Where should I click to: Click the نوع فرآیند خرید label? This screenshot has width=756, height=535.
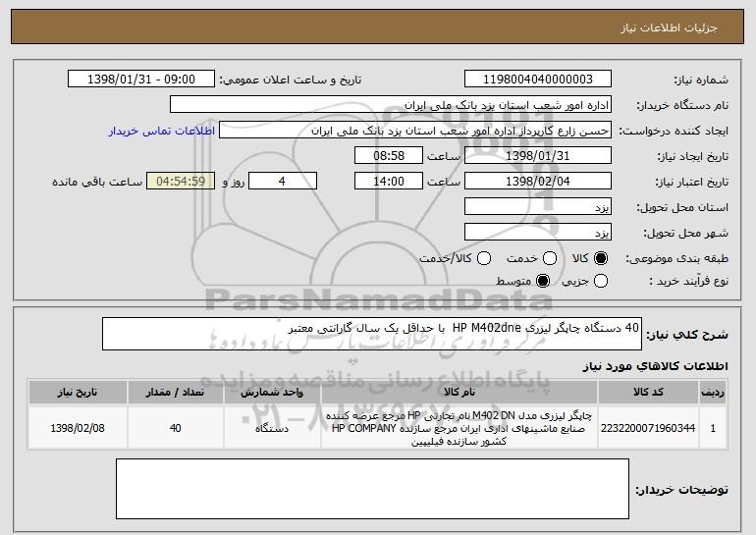(x=688, y=281)
